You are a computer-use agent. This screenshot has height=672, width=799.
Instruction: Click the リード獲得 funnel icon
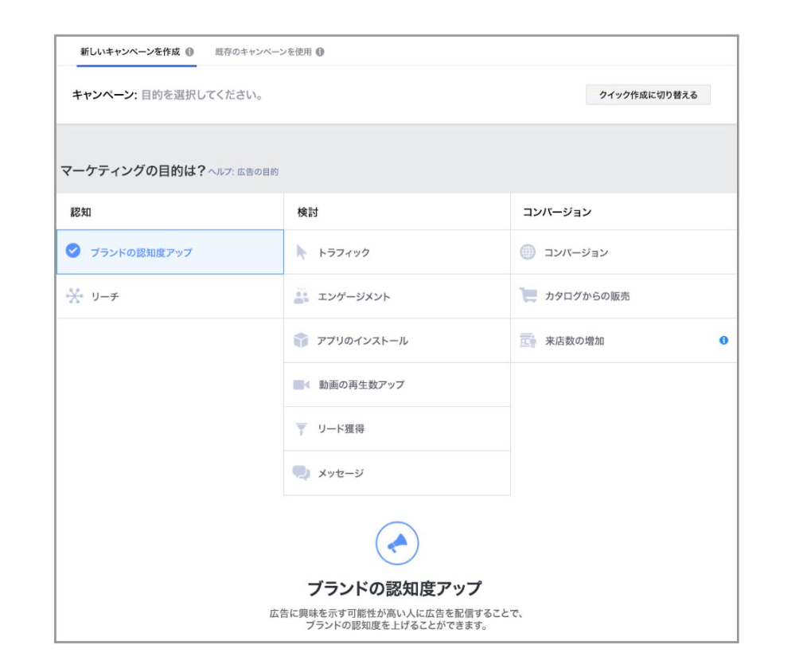coord(301,429)
